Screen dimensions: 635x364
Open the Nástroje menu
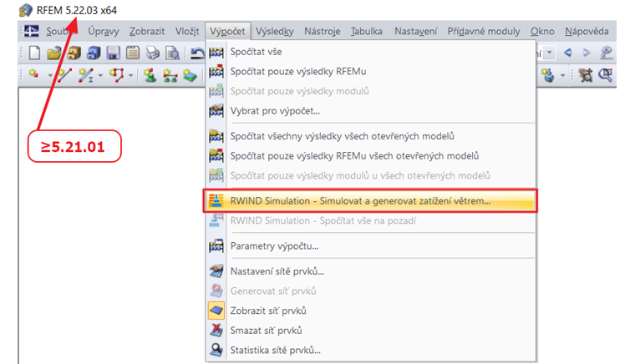pyautogui.click(x=323, y=31)
